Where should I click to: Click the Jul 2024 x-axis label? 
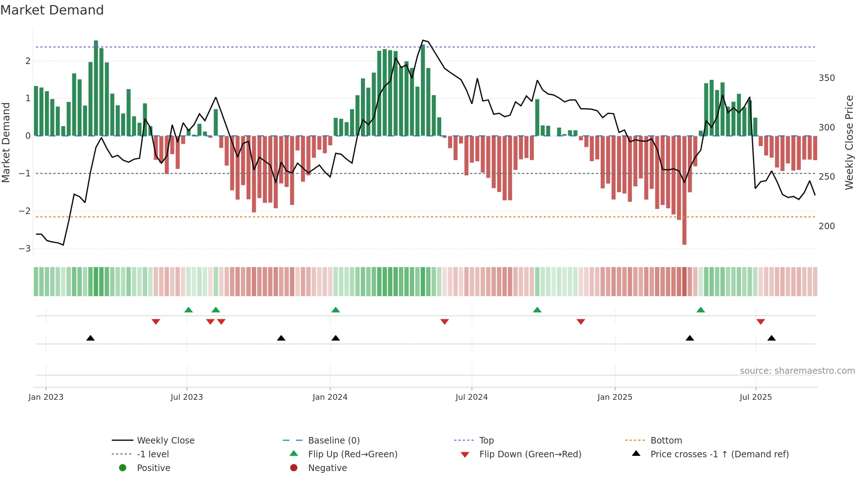(x=472, y=397)
